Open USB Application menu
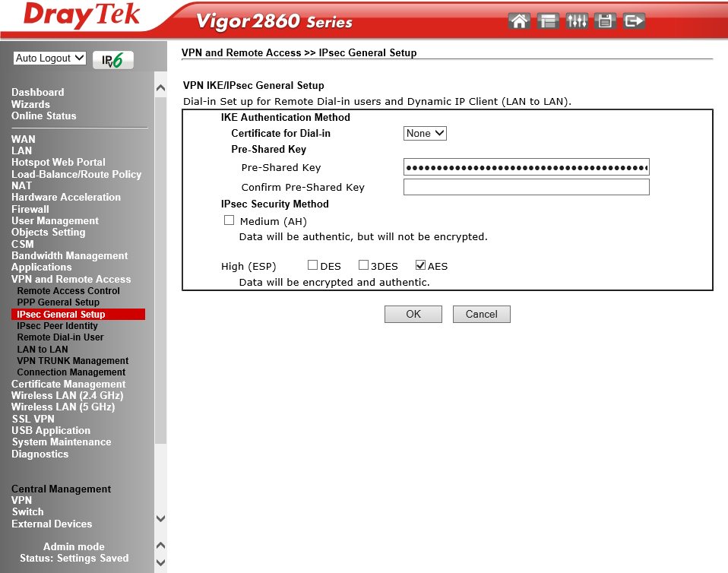Image resolution: width=728 pixels, height=573 pixels. (x=51, y=430)
